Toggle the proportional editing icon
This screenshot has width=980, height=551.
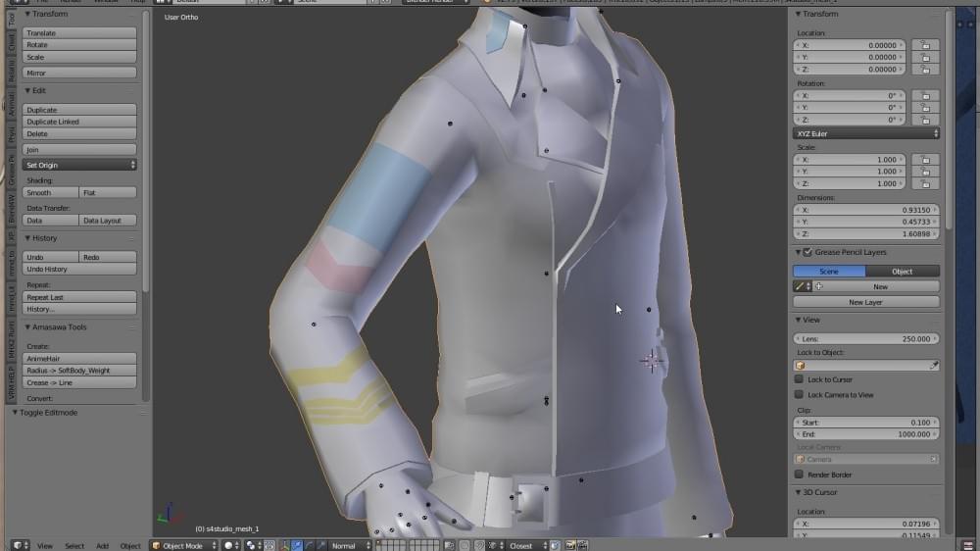pos(465,545)
